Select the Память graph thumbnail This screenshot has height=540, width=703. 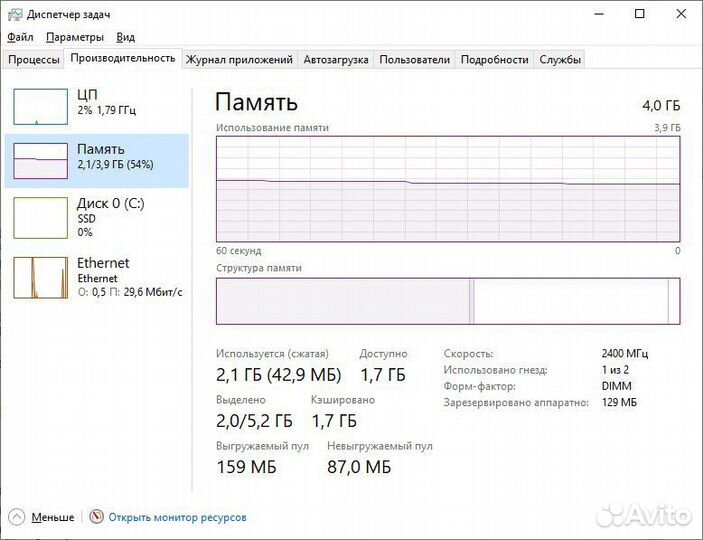point(41,161)
